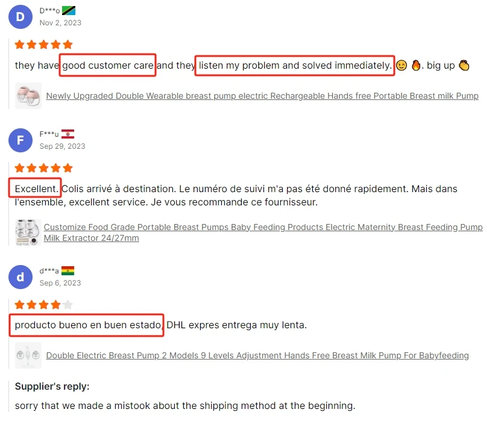The width and height of the screenshot is (504, 421).
Task: Click the Supplier's reply heading
Action: point(52,386)
